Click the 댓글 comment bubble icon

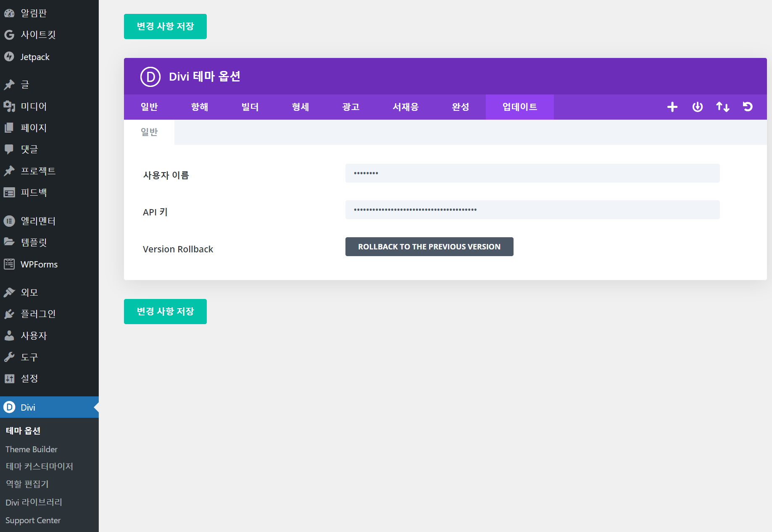tap(9, 149)
